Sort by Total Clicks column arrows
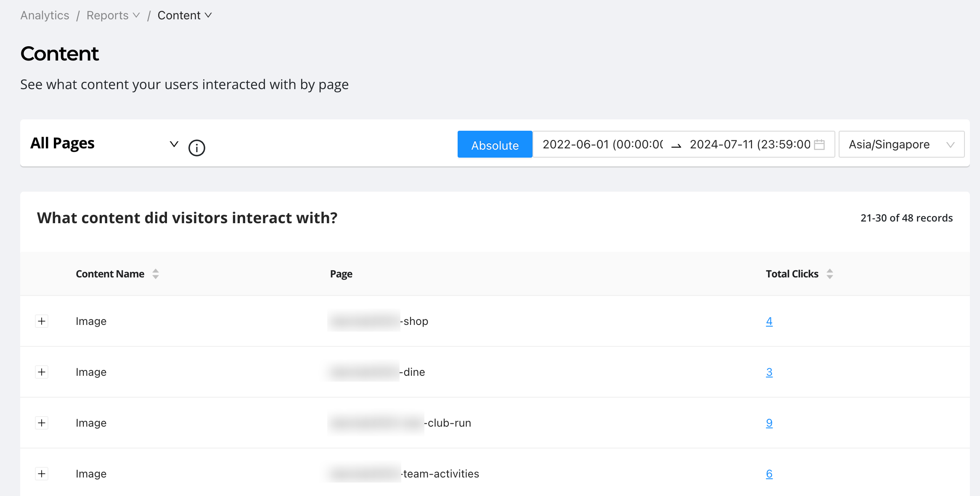The width and height of the screenshot is (980, 496). tap(829, 274)
